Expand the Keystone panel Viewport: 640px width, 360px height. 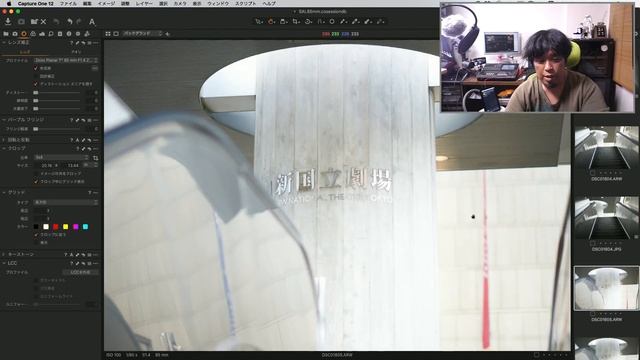(4, 255)
